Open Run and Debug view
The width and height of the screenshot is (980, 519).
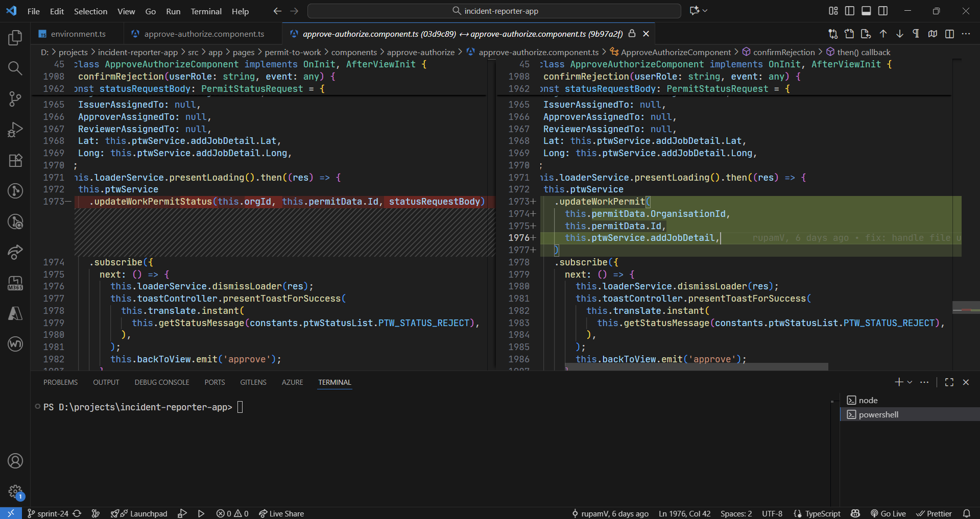point(15,130)
